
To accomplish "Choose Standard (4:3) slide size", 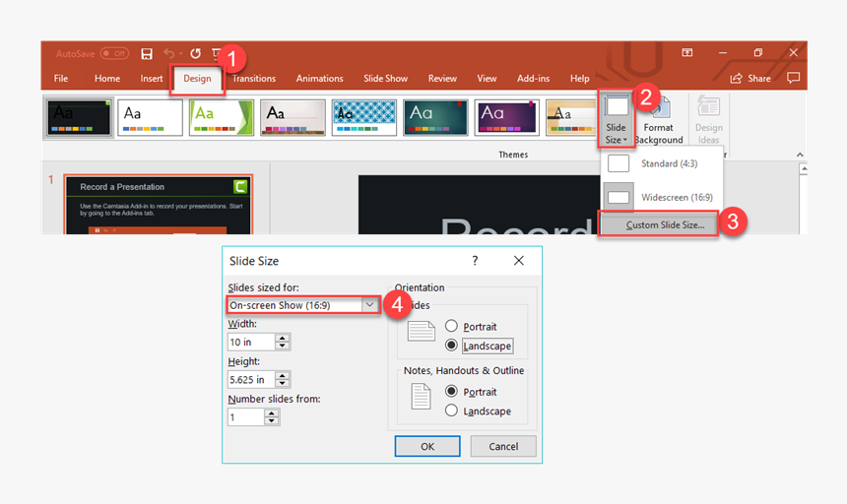I will tap(662, 163).
